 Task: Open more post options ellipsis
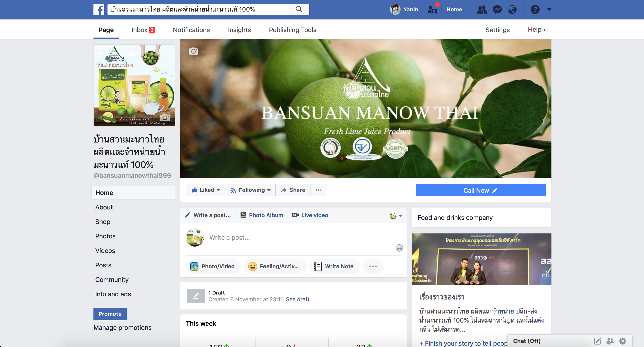[373, 266]
